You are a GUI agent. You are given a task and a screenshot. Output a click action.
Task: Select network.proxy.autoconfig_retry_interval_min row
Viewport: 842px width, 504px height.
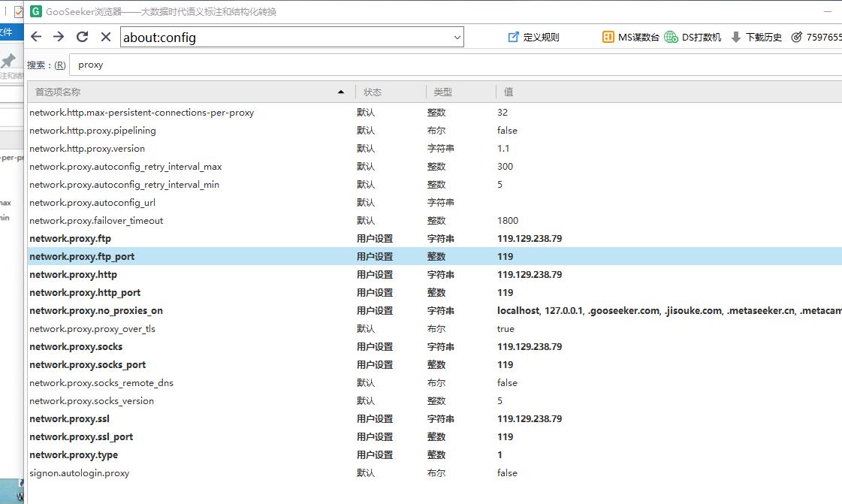tap(435, 185)
